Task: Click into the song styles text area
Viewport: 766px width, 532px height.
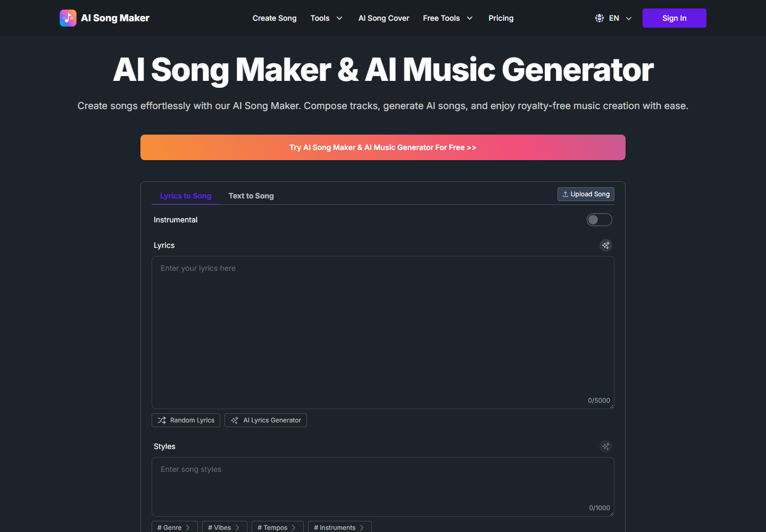Action: [383, 487]
